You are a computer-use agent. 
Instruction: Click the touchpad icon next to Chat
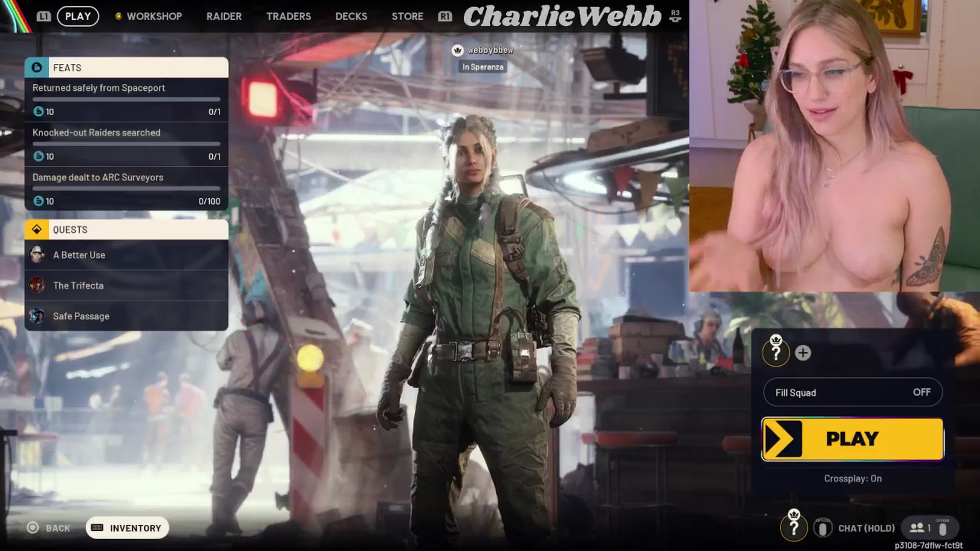coord(822,528)
